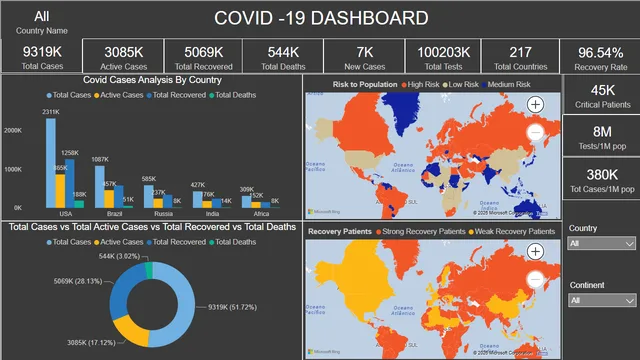Click the Covid Cases Analysis By Country title

point(152,80)
